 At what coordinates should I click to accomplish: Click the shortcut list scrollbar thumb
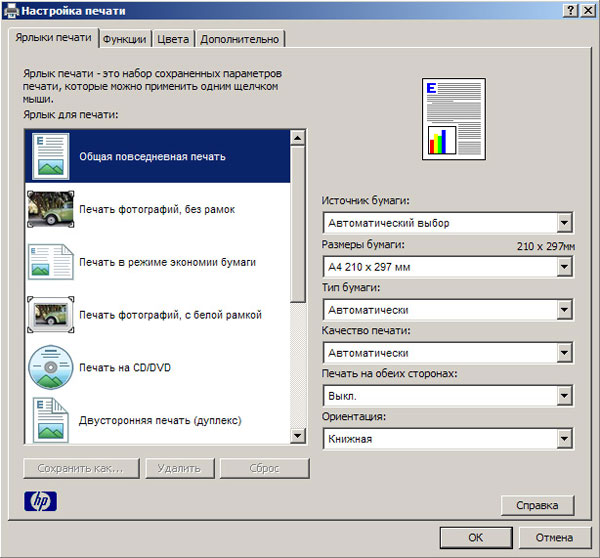coord(298,224)
